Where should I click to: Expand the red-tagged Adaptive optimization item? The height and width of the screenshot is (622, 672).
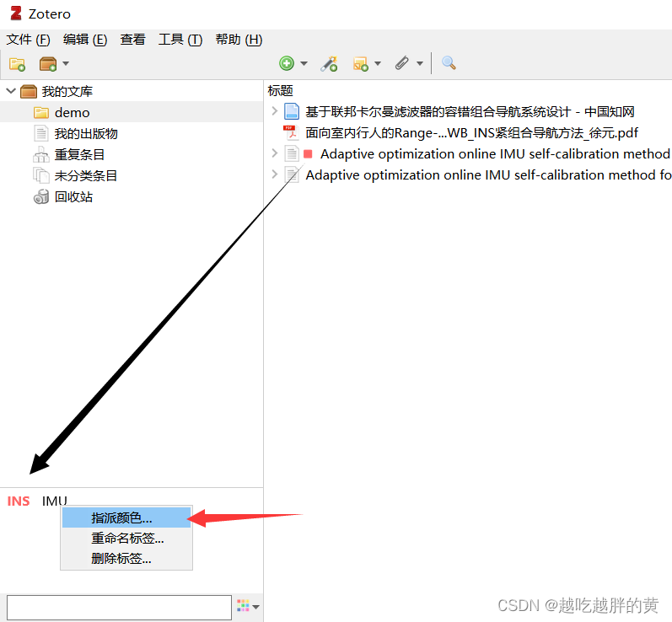pos(275,153)
